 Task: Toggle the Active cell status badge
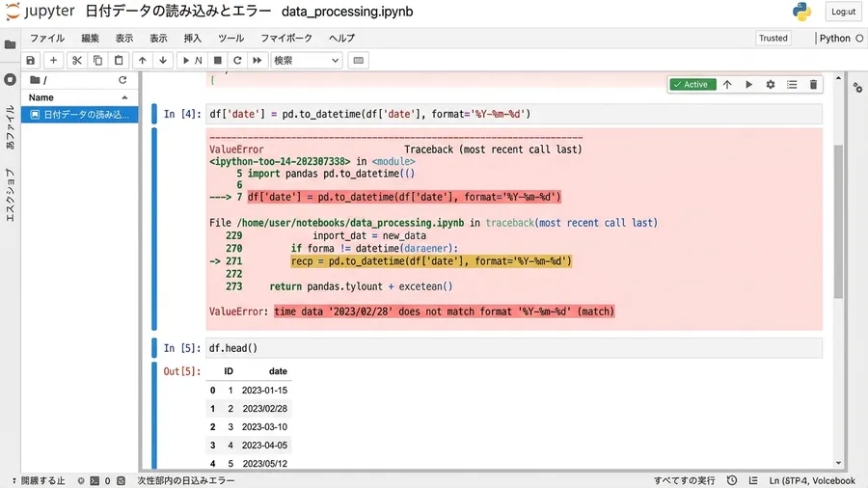tap(692, 85)
